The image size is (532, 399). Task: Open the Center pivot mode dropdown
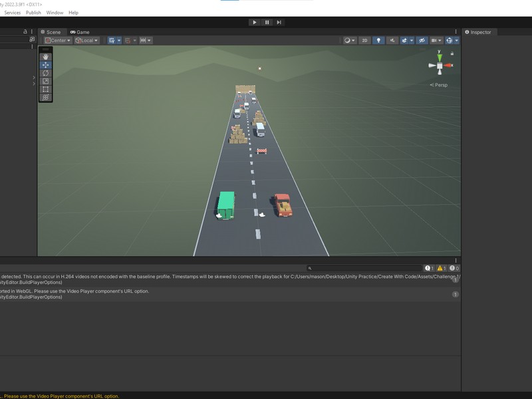pos(58,41)
